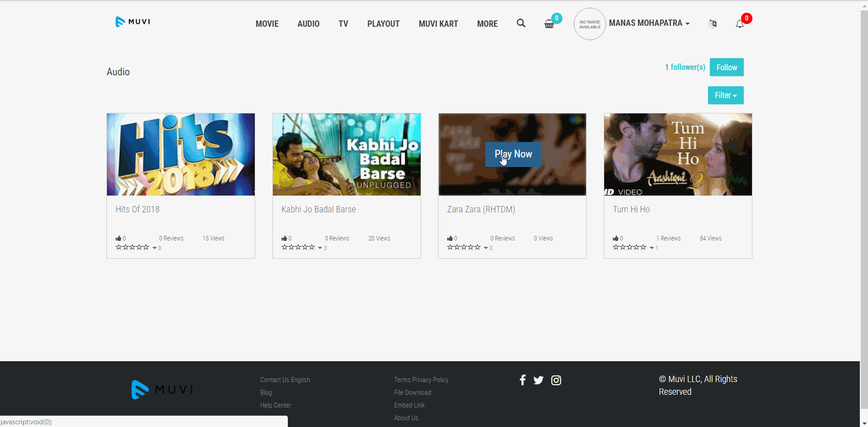
Task: Click the Follow button
Action: pos(727,67)
